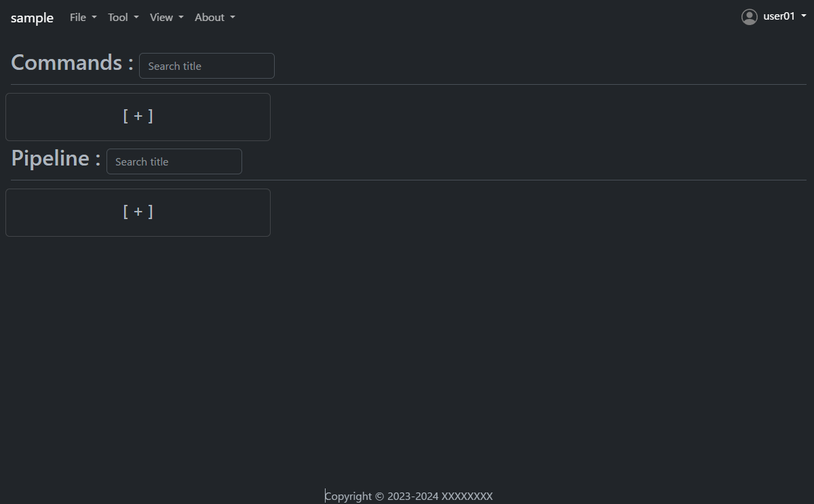
Task: Click the user avatar icon
Action: coord(749,16)
